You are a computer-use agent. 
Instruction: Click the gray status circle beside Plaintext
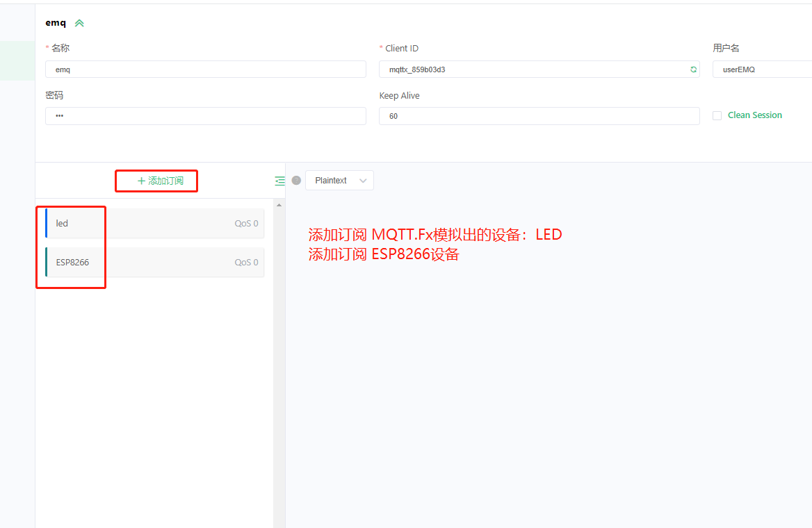(295, 180)
